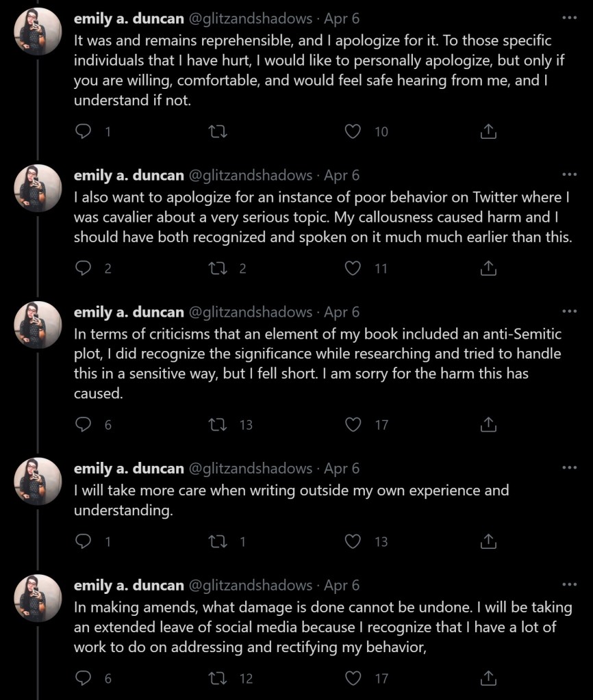Expand options for the 'anti-Semitic plot' tweet

569,312
